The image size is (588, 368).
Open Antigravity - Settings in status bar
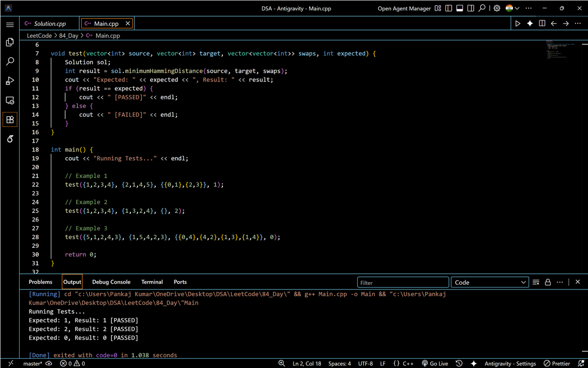pyautogui.click(x=510, y=364)
